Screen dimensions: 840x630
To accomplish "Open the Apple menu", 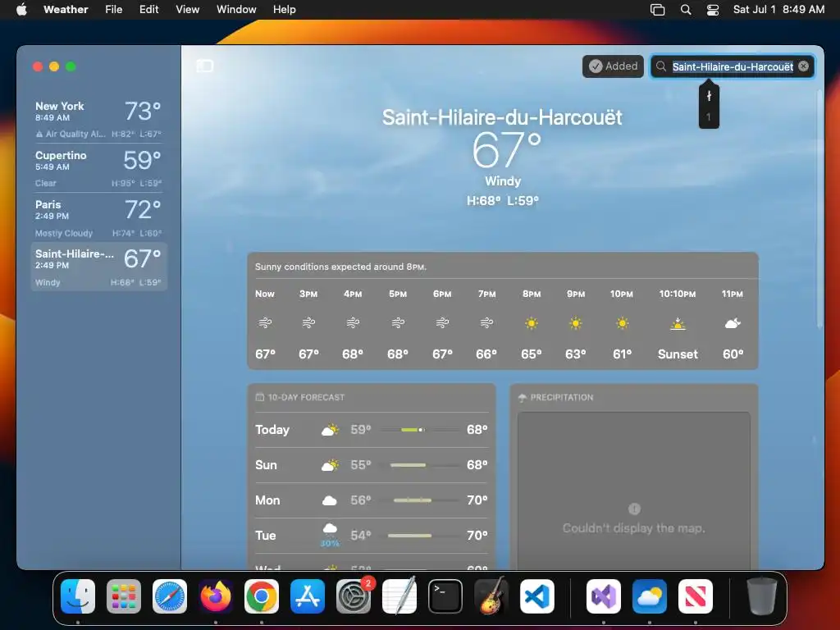I will (21, 9).
